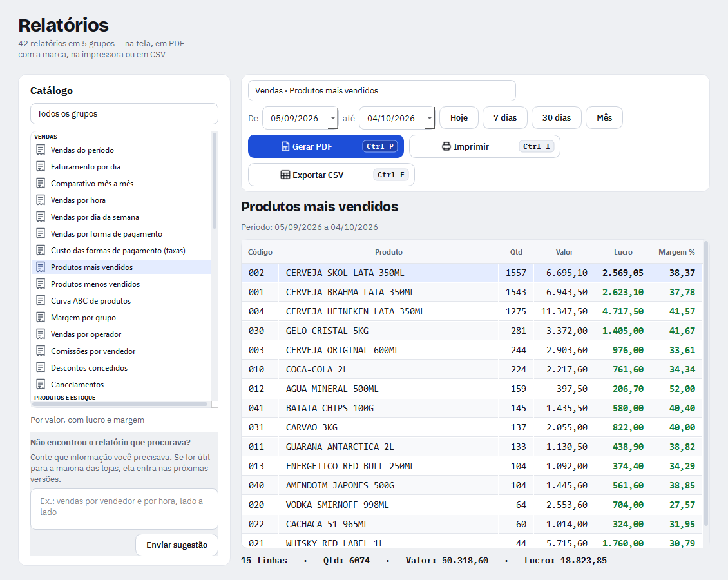Click report icon beside Comissões por vendedor
Screen dimensions: 728x580
41,351
